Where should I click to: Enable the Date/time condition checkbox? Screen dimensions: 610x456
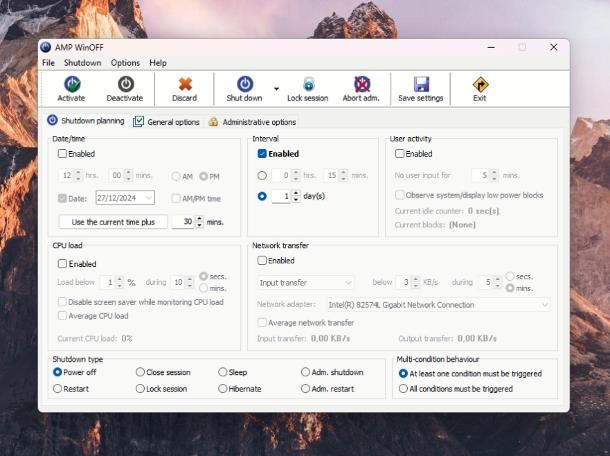point(62,154)
